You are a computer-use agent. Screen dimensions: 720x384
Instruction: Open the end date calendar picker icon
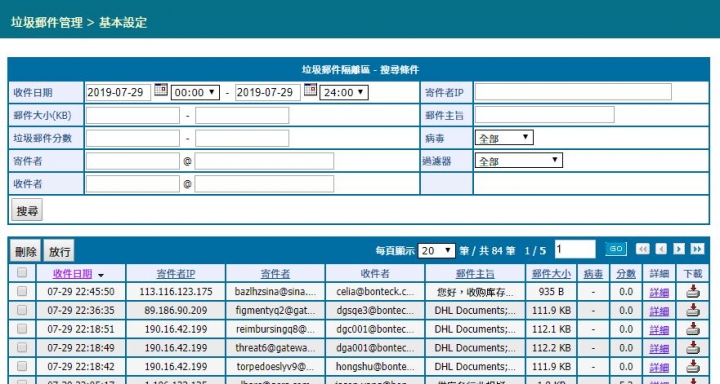[x=310, y=90]
